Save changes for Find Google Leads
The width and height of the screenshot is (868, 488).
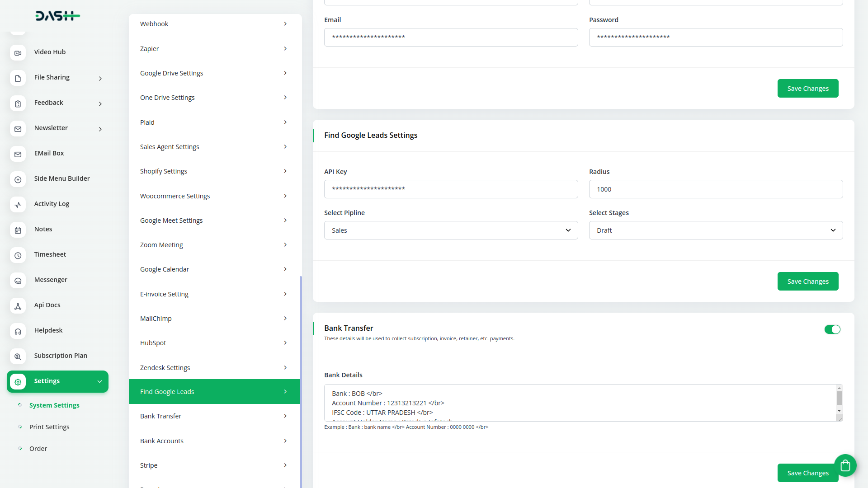(807, 281)
